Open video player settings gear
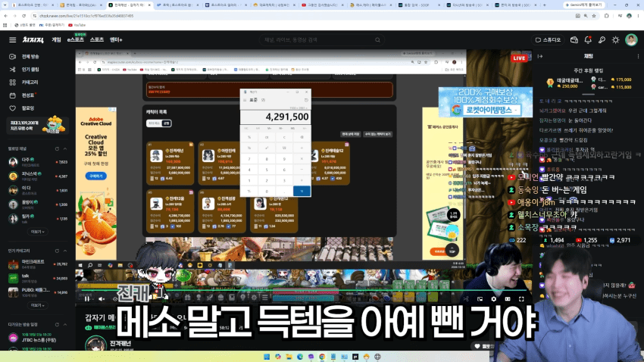 pos(494,299)
